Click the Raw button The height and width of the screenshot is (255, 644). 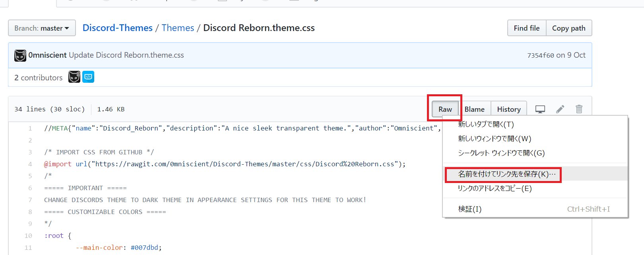[445, 109]
